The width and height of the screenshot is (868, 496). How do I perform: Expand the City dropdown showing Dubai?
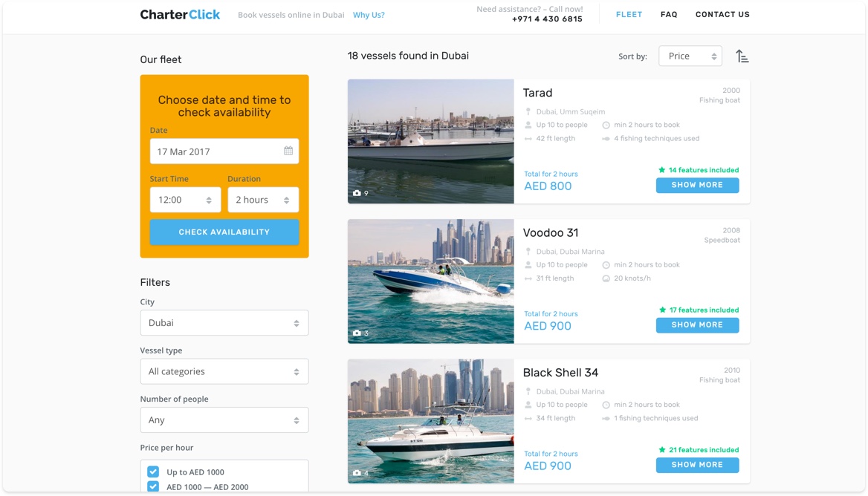pos(224,322)
